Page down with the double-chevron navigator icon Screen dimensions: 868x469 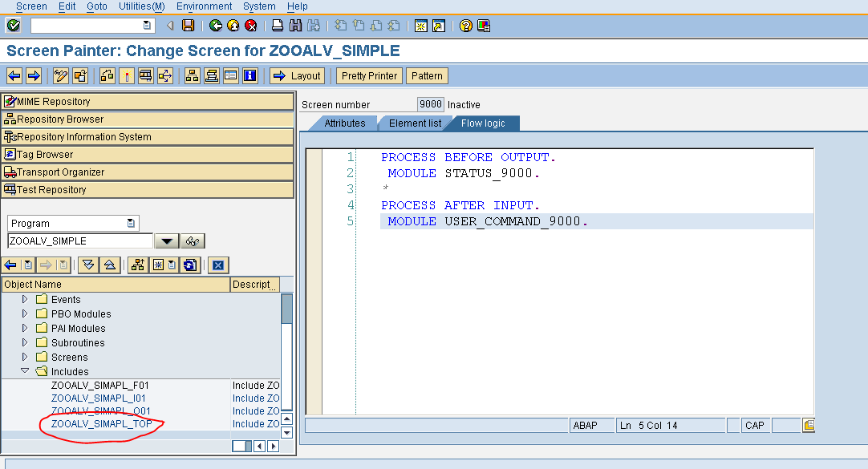pos(88,265)
